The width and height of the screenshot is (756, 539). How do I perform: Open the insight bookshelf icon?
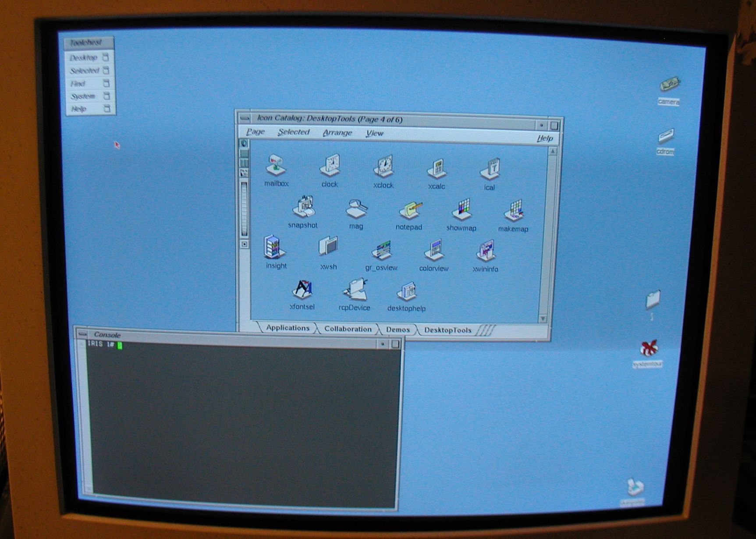point(275,247)
